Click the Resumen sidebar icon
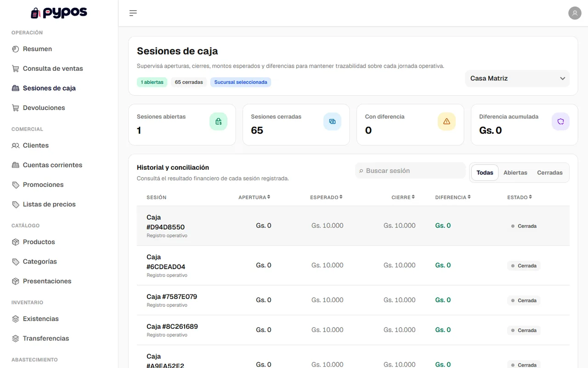 [x=16, y=49]
